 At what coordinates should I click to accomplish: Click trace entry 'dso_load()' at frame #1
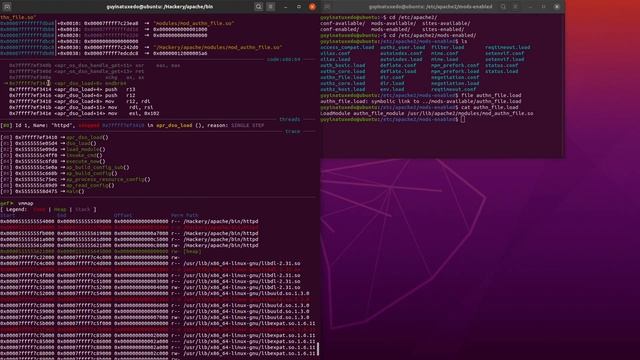pyautogui.click(x=81, y=143)
